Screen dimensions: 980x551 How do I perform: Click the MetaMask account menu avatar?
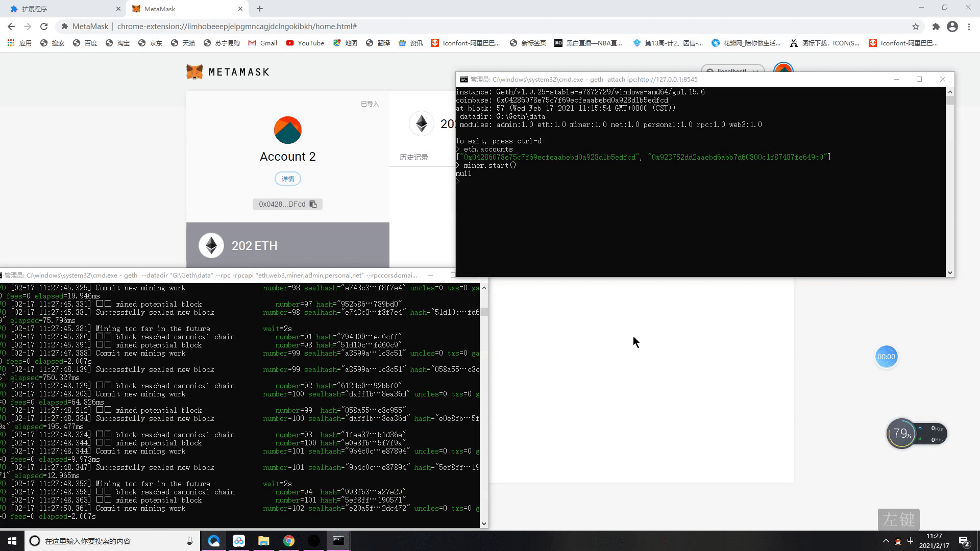[783, 67]
